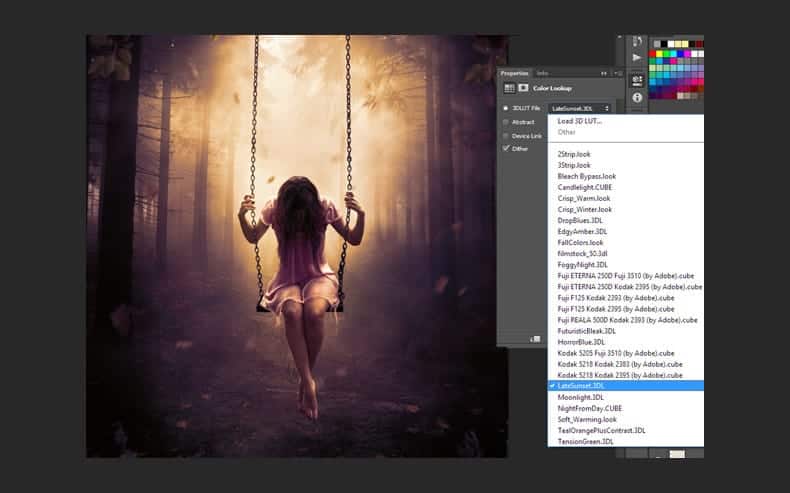Click Load 3D LUT... option
This screenshot has height=493, width=790.
[x=579, y=121]
